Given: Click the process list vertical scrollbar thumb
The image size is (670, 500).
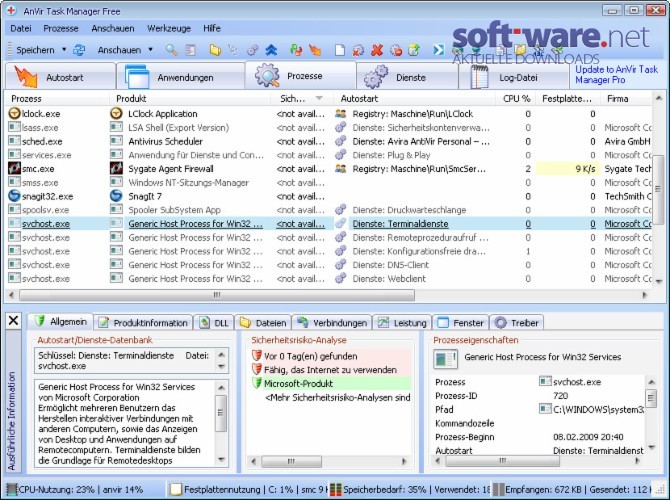Looking at the screenshot, I should [x=658, y=188].
